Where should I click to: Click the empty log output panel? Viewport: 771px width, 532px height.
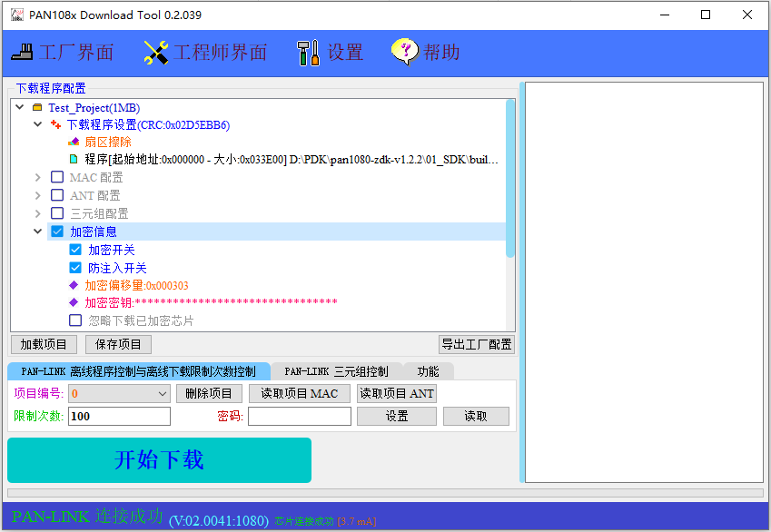pos(644,282)
